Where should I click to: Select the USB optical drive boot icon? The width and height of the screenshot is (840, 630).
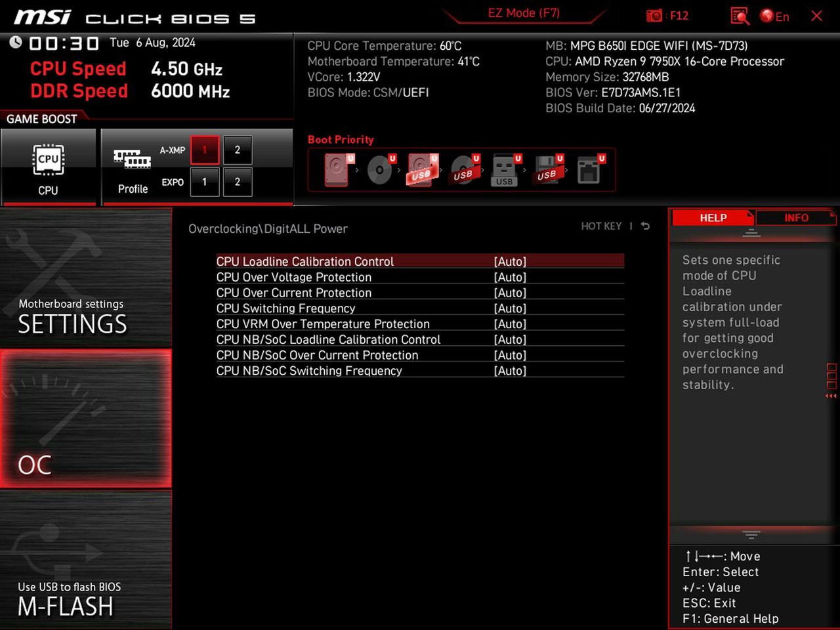click(x=464, y=170)
